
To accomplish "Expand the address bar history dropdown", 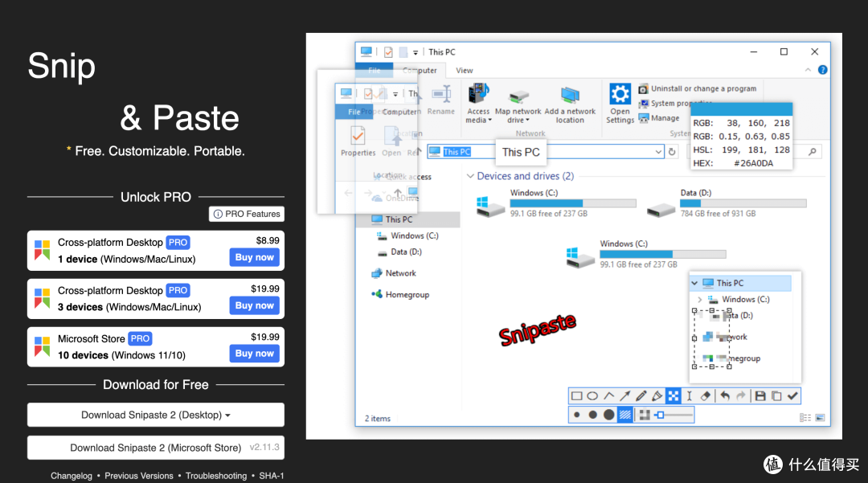I will 657,152.
